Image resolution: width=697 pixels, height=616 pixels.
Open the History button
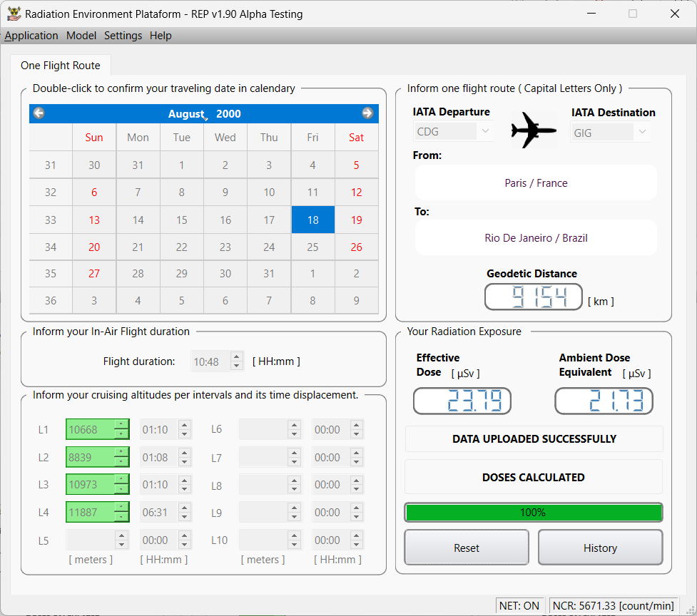pos(600,548)
